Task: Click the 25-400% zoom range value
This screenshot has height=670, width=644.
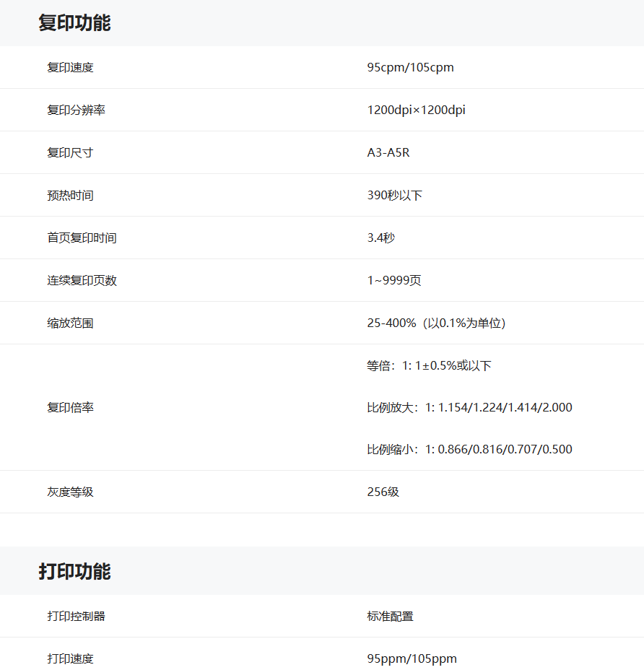Action: 436,323
